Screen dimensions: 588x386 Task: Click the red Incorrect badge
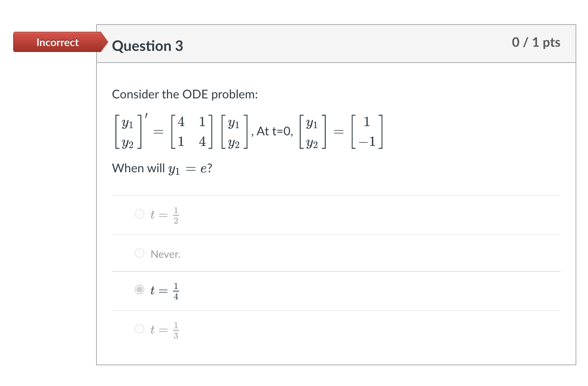pyautogui.click(x=57, y=42)
